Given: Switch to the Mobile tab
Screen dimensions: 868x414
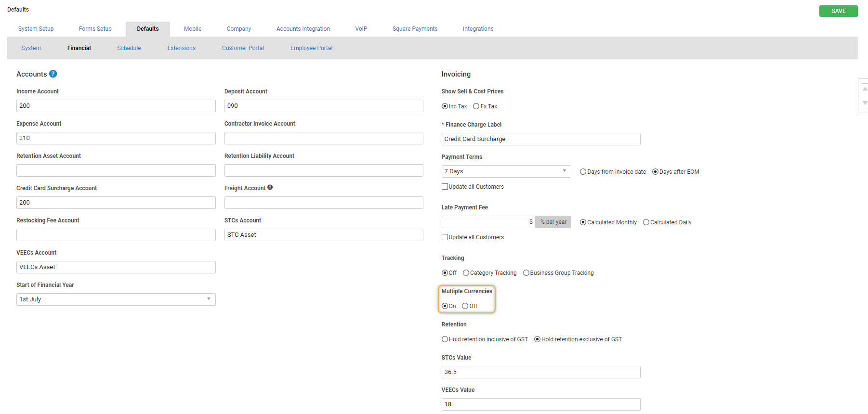Looking at the screenshot, I should pos(193,29).
